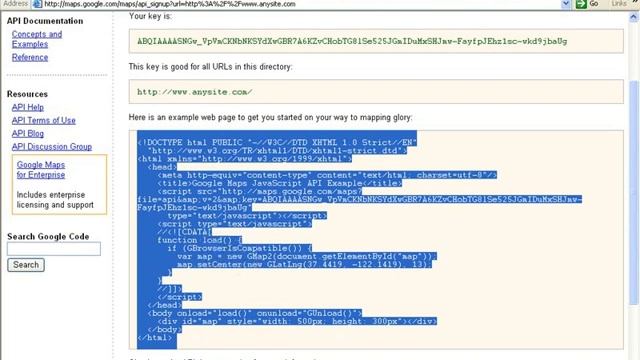Image resolution: width=640 pixels, height=360 pixels.
Task: Click the page icon in address bar
Action: (x=37, y=4)
